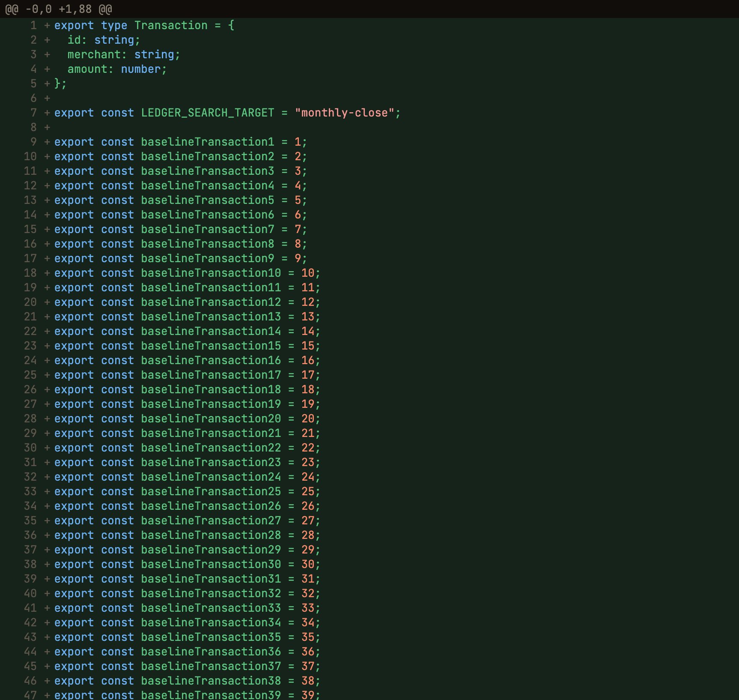Click the baselineTransaction20 identifier
Image resolution: width=739 pixels, height=700 pixels.
tap(211, 419)
